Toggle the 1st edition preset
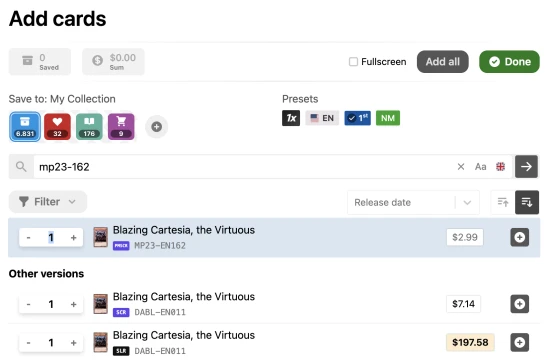 357,118
